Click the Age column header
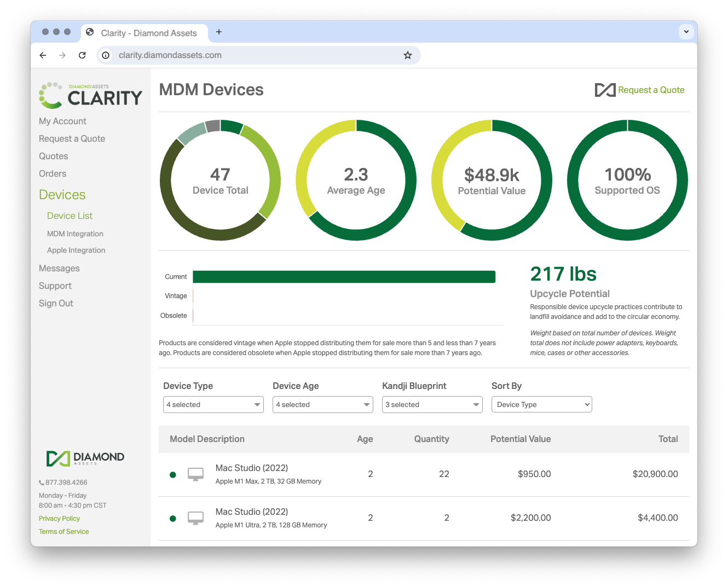This screenshot has width=728, height=587. tap(365, 439)
